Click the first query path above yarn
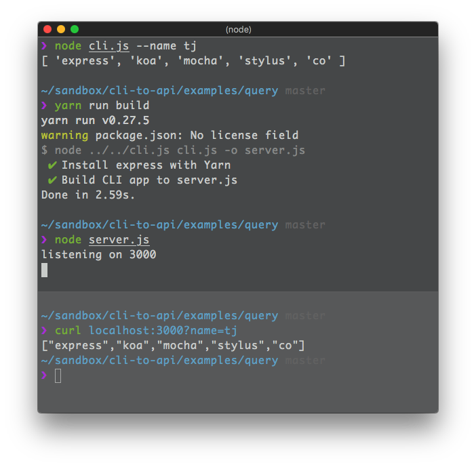Screen dimensions: 476x467 (159, 91)
